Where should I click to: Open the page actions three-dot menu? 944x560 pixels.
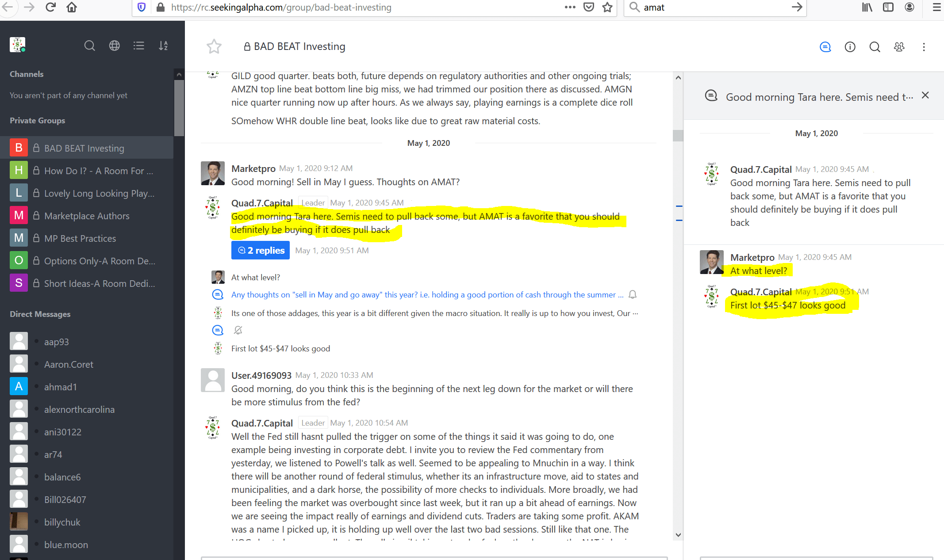click(570, 7)
